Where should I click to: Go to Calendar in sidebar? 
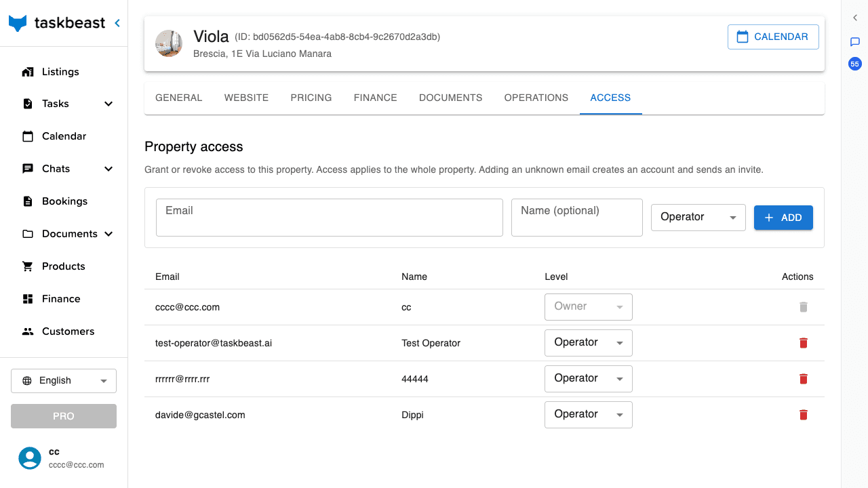pyautogui.click(x=64, y=136)
